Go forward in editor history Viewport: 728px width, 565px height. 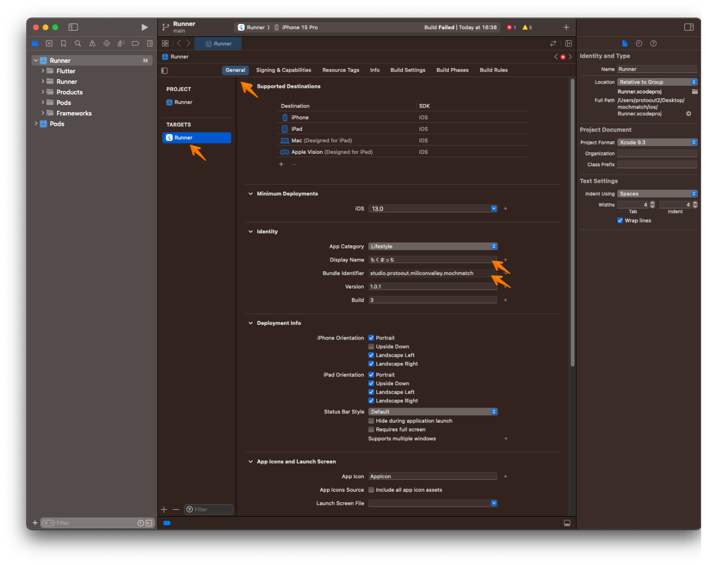click(188, 44)
